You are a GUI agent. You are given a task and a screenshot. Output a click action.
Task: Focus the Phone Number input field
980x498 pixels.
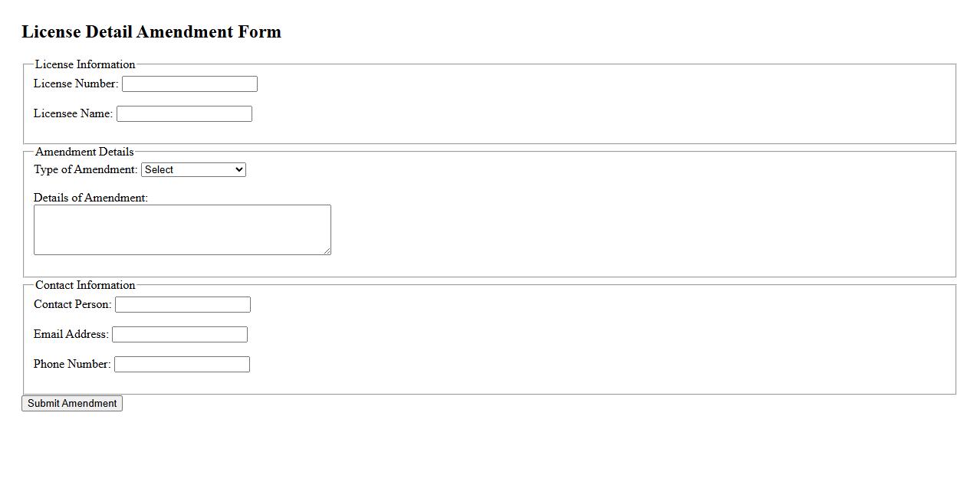tap(182, 365)
